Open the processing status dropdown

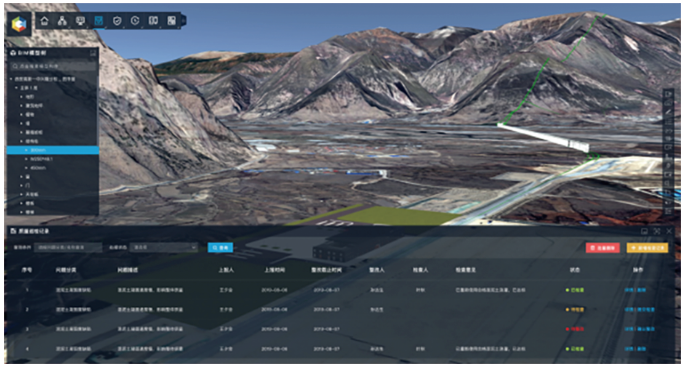coord(164,248)
